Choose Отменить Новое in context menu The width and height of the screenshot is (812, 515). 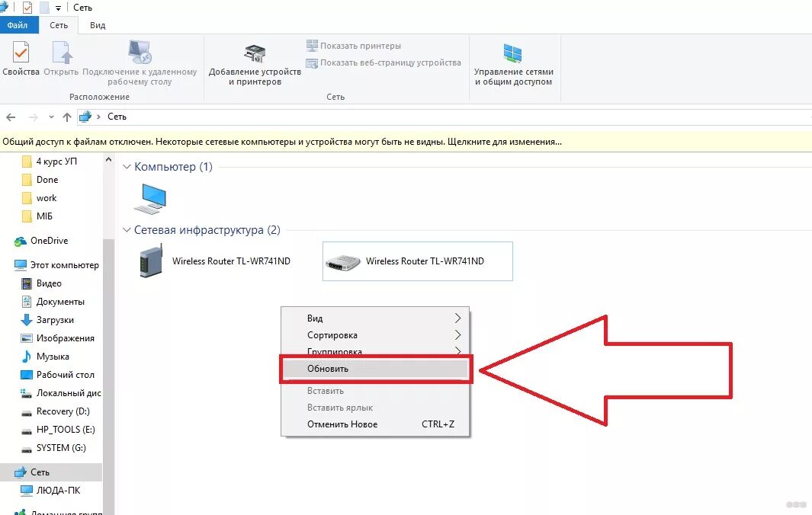coord(375,424)
